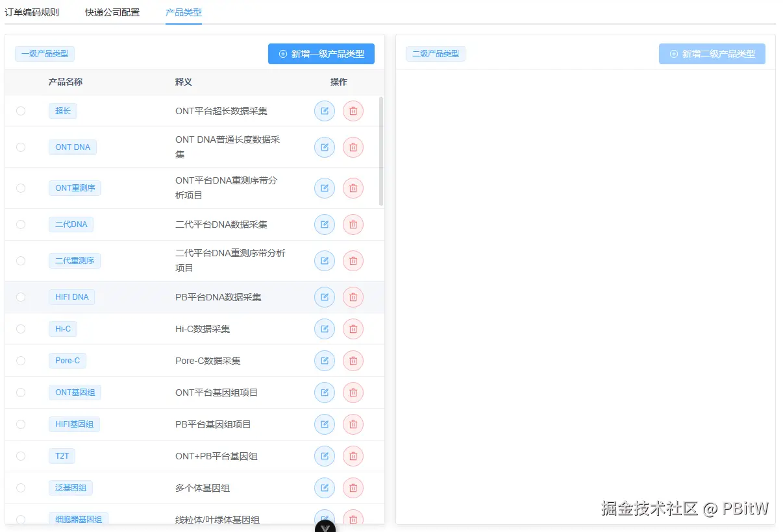Edit the HIFI DNA row
The image size is (783, 532).
click(x=325, y=297)
